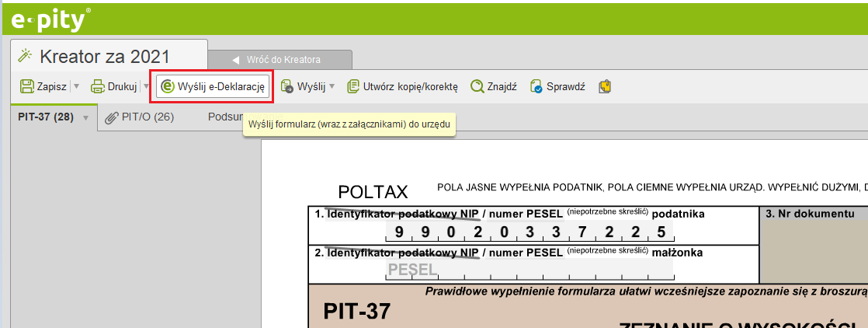This screenshot has height=328, width=868.
Task: Click the Wyślij document icon
Action: click(286, 86)
